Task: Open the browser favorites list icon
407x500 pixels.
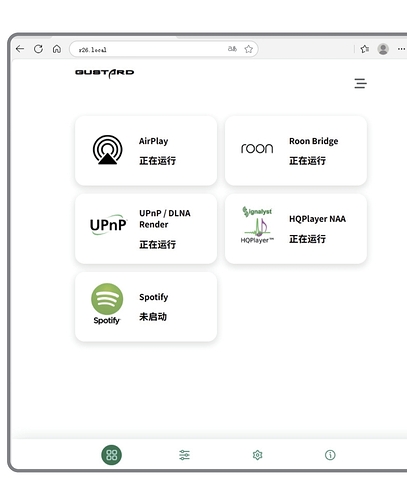Action: click(365, 49)
